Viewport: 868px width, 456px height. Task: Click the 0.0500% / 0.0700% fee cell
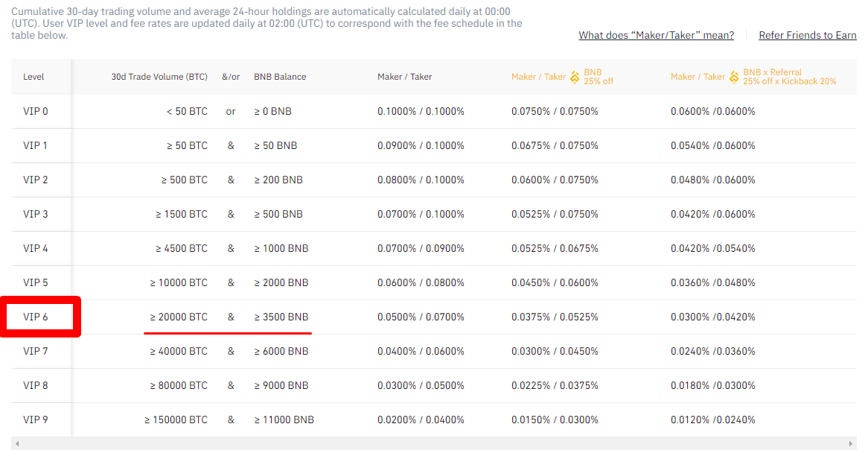(421, 317)
